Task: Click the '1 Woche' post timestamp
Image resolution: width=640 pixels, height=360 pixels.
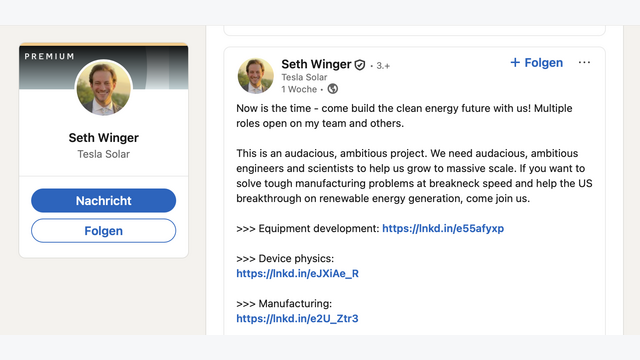Action: [299, 89]
